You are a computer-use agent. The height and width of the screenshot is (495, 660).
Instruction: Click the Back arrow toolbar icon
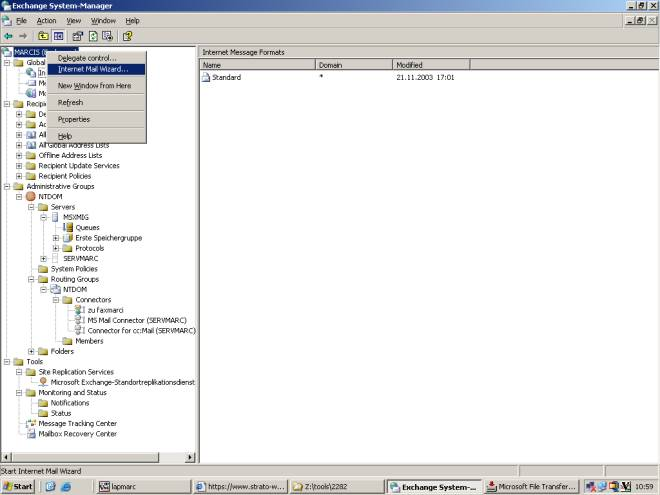click(x=9, y=35)
